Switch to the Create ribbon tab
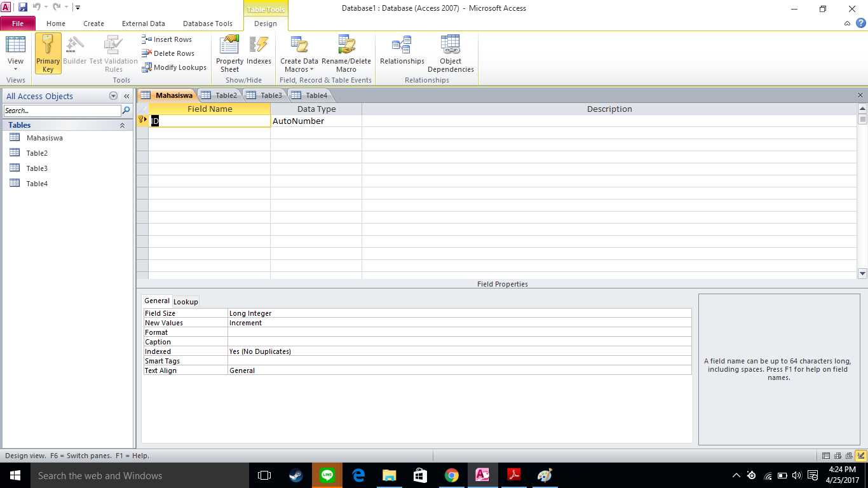The width and height of the screenshot is (868, 488). pos(93,24)
